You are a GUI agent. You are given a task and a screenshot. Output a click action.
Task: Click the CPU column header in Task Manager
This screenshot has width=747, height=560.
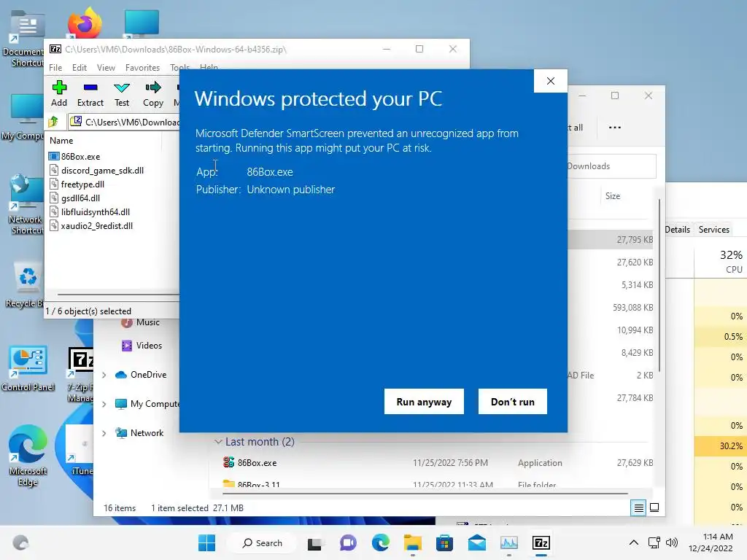731,261
